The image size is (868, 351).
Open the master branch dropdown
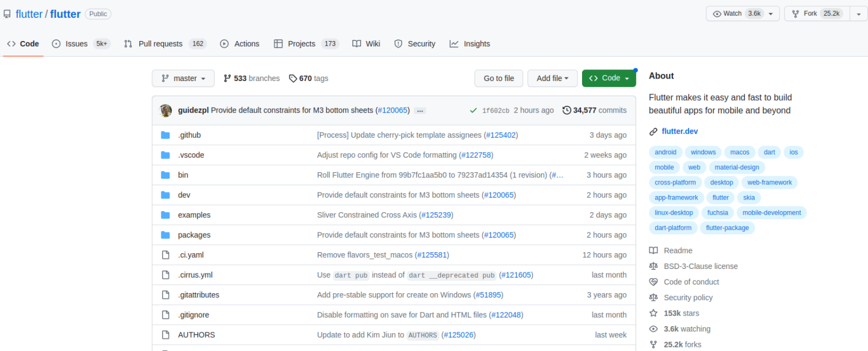(x=183, y=78)
